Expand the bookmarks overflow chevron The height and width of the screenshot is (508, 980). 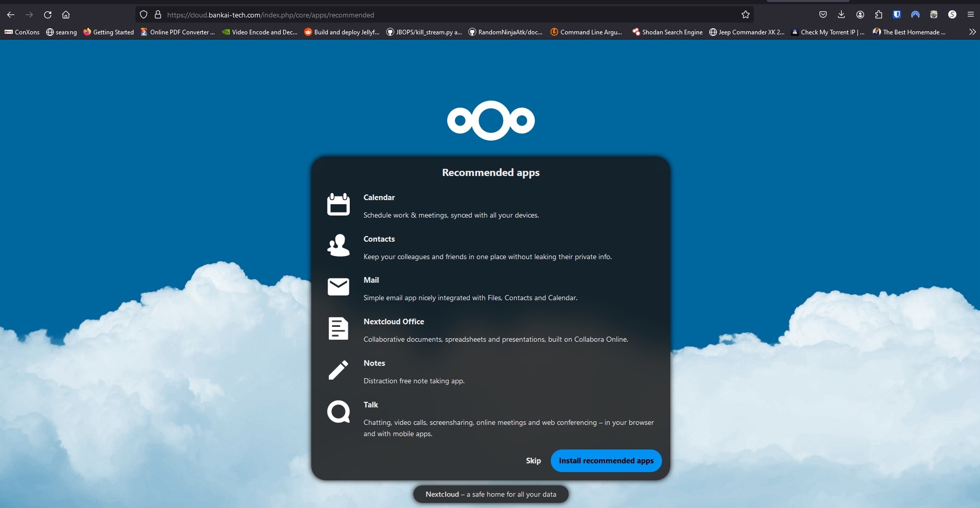(972, 32)
